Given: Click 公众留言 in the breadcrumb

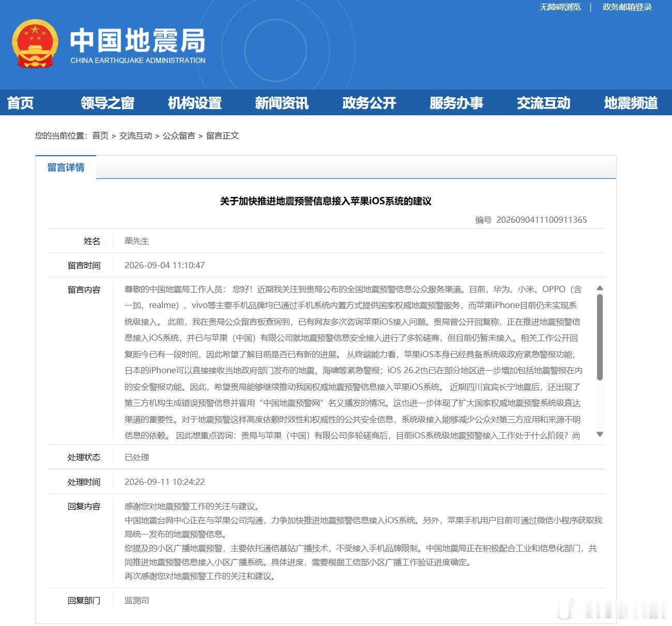Looking at the screenshot, I should [x=179, y=135].
